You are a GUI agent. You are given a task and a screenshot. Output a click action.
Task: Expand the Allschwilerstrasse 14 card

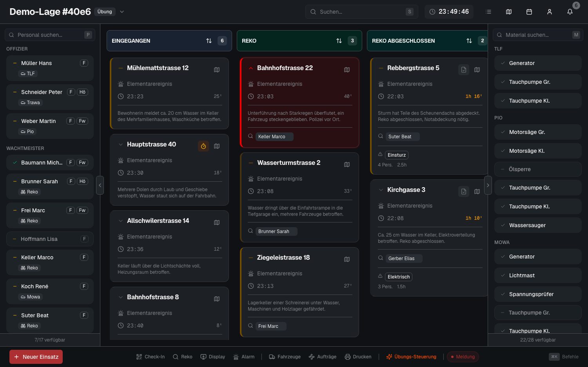point(121,221)
